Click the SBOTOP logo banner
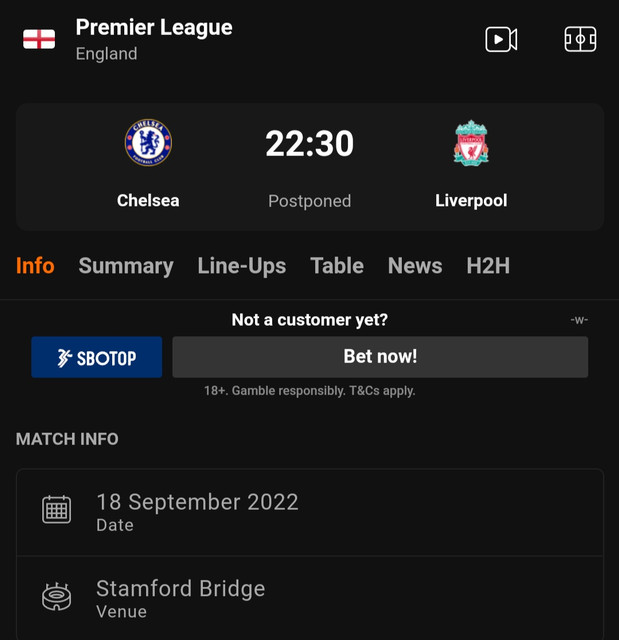Screen dimensions: 619x640 tap(97, 357)
